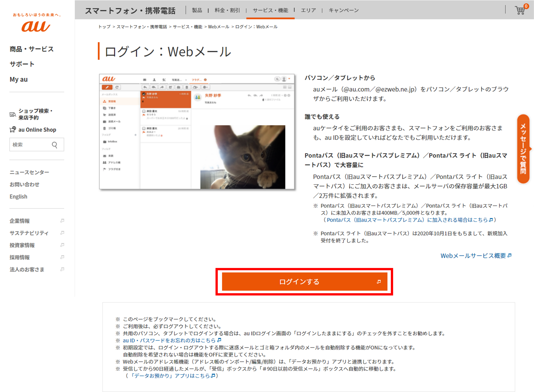534x392 pixels.
Task: Open お問い合わせ link
Action: click(x=24, y=184)
